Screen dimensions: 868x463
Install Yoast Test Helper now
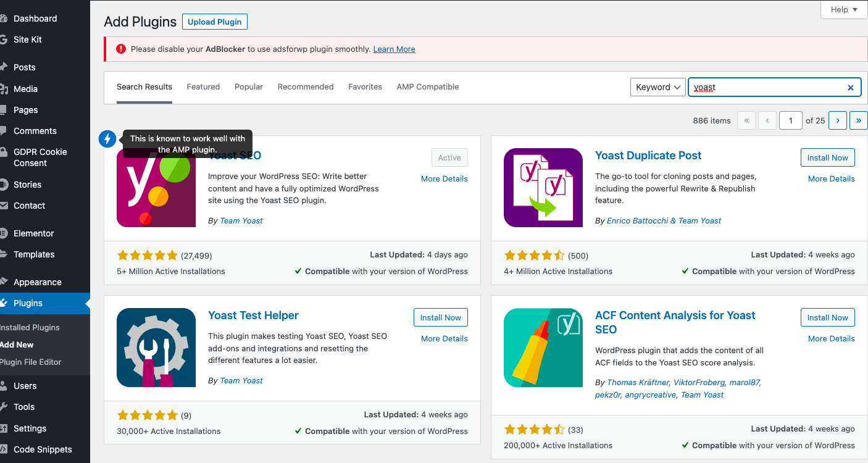(x=441, y=317)
